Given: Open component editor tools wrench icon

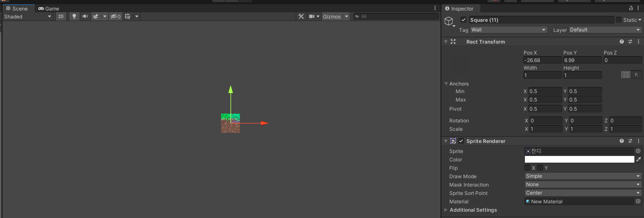Looking at the screenshot, I should pyautogui.click(x=301, y=16).
